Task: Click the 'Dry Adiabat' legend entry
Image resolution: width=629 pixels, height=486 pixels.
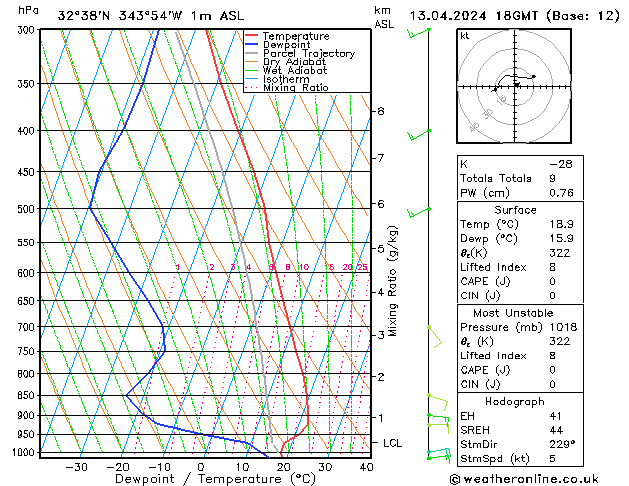Action: (x=294, y=62)
